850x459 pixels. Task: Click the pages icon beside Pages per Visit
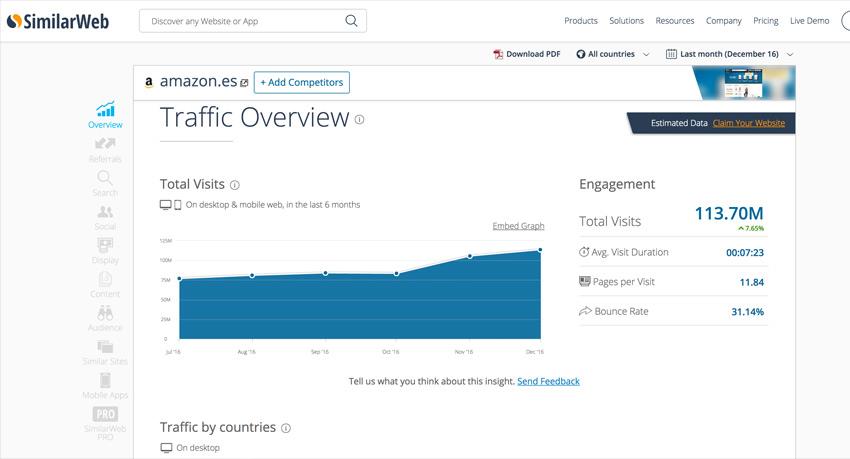(584, 281)
